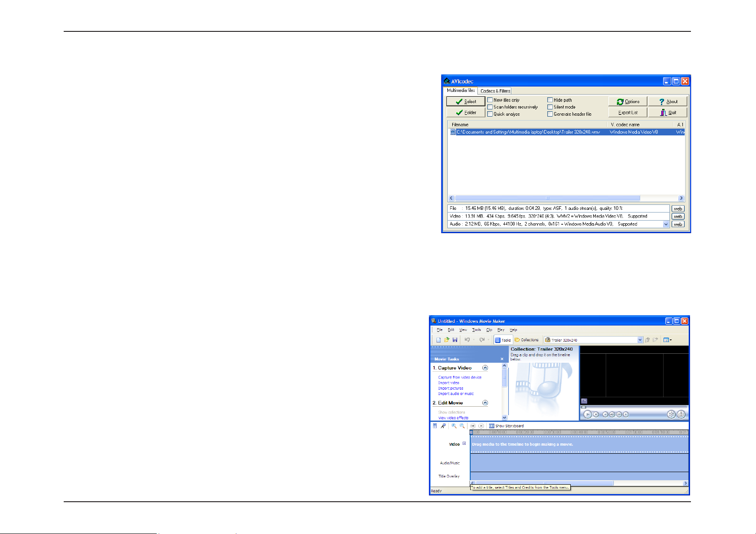
Task: Open Trailer 320x240 collection dropdown
Action: tap(640, 340)
